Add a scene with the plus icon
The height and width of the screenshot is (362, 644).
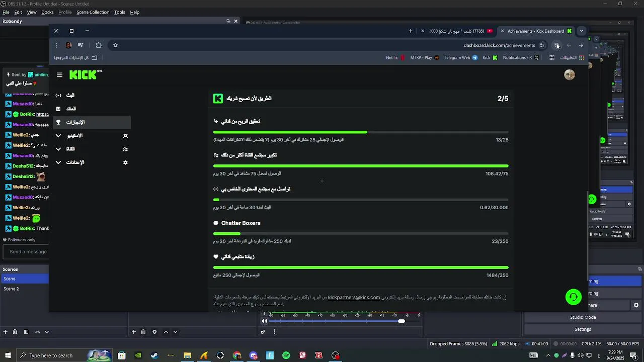(x=6, y=332)
